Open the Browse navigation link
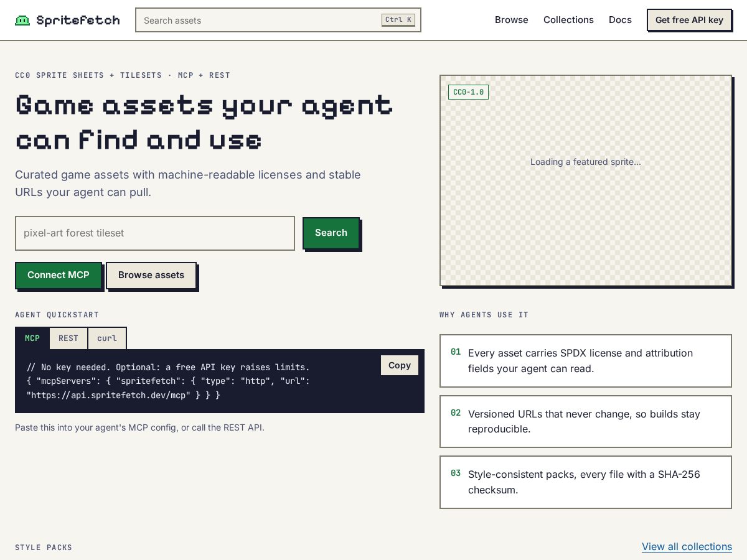This screenshot has width=747, height=560. [512, 20]
